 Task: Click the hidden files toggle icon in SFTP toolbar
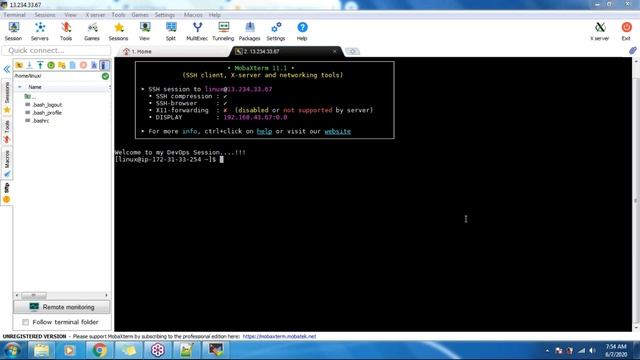click(104, 65)
